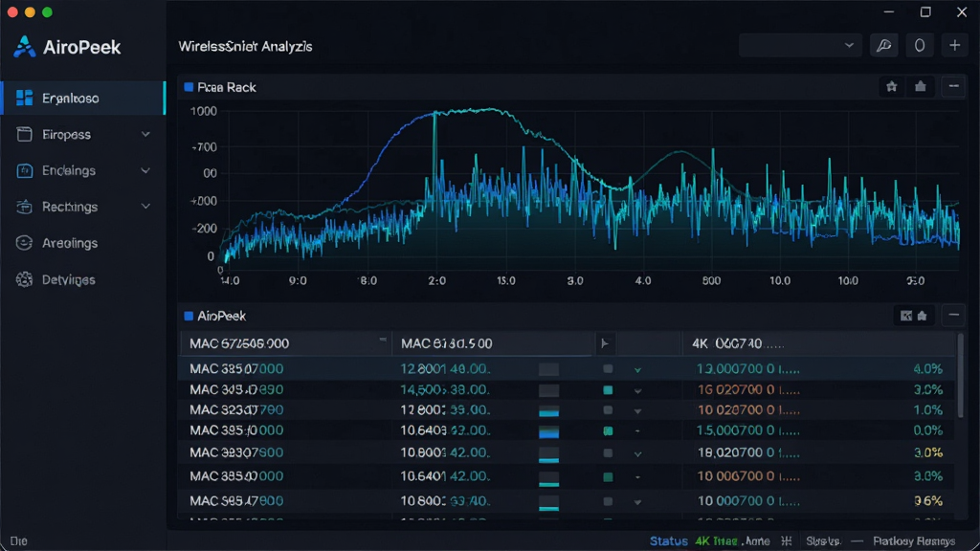Click the blue square beside AiroPeek table title
This screenshot has height=551, width=980.
(x=189, y=316)
